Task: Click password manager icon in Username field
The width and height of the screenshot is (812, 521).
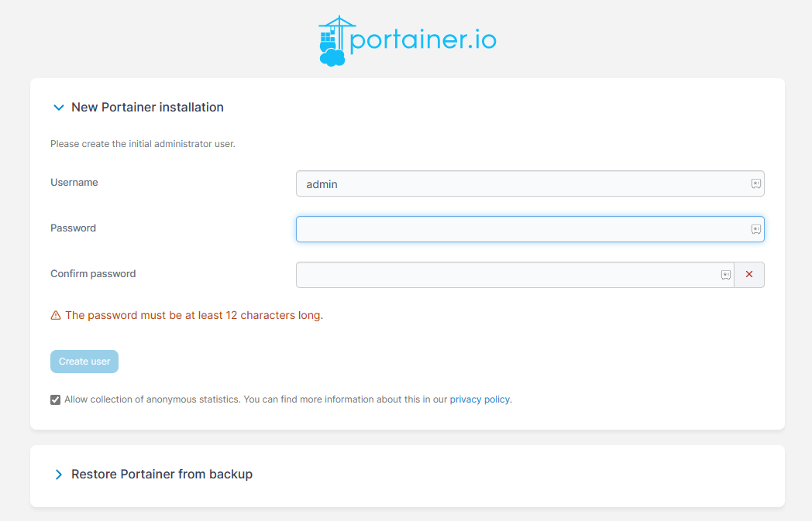Action: [x=755, y=184]
